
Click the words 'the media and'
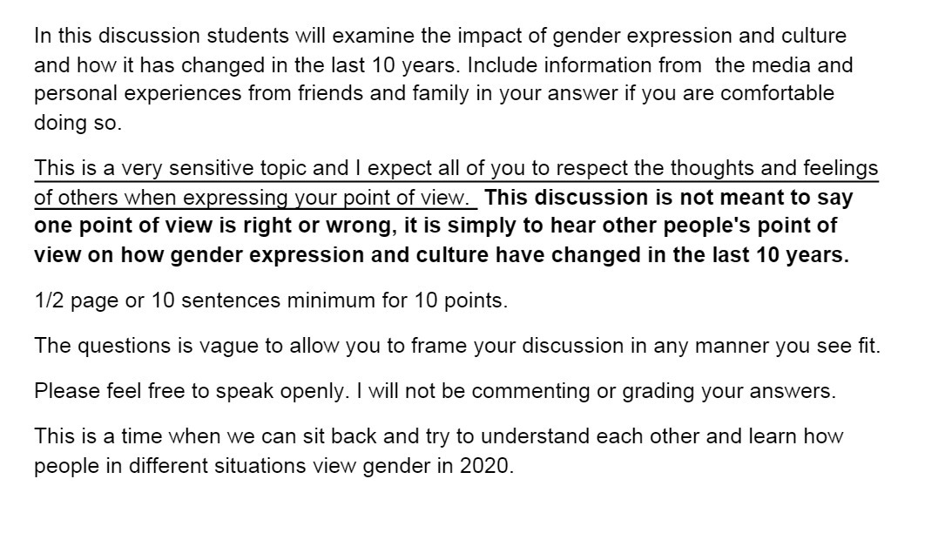pos(784,65)
